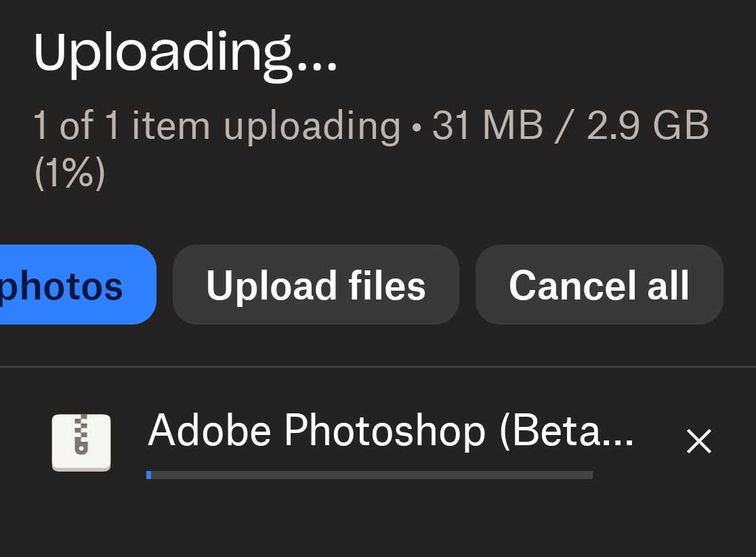Open the zipper-icon file thumbnail
Screen dimensions: 756x557
(x=81, y=442)
